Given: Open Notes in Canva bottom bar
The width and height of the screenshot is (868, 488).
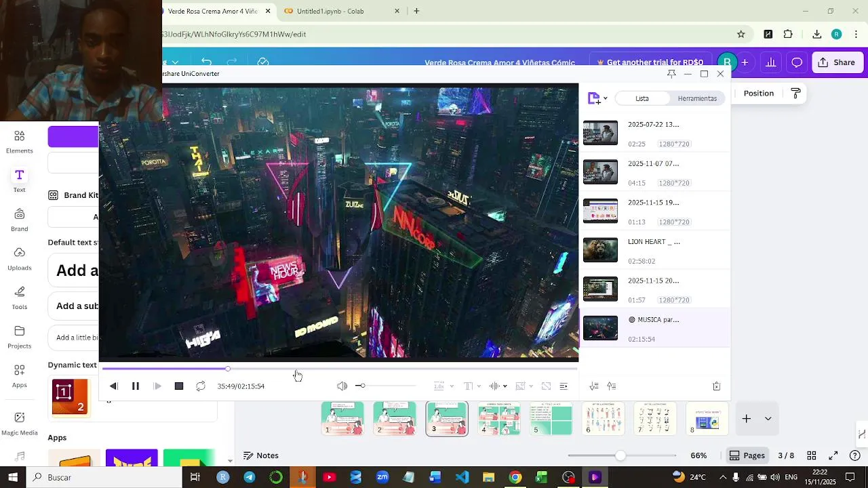Looking at the screenshot, I should 261,456.
